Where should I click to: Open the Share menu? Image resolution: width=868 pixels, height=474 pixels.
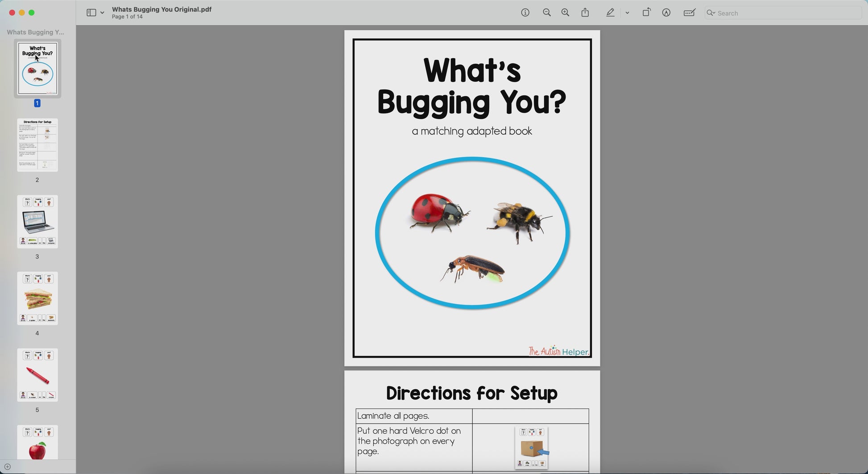point(585,13)
